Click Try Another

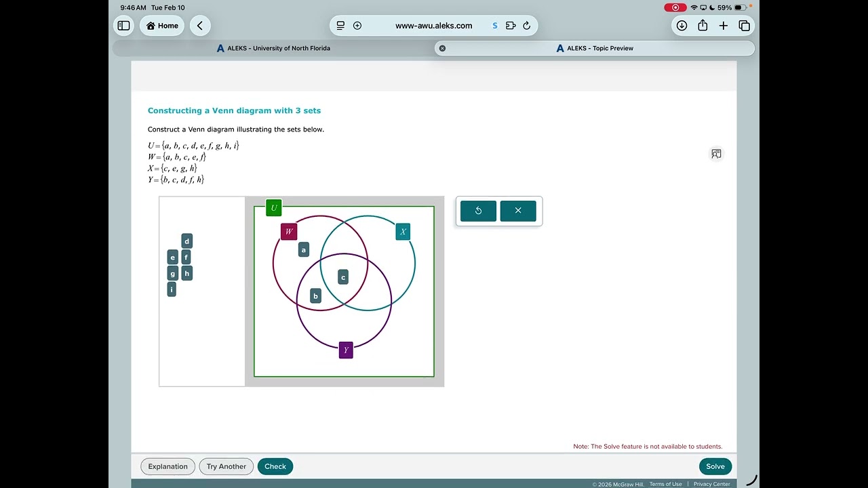(x=226, y=466)
